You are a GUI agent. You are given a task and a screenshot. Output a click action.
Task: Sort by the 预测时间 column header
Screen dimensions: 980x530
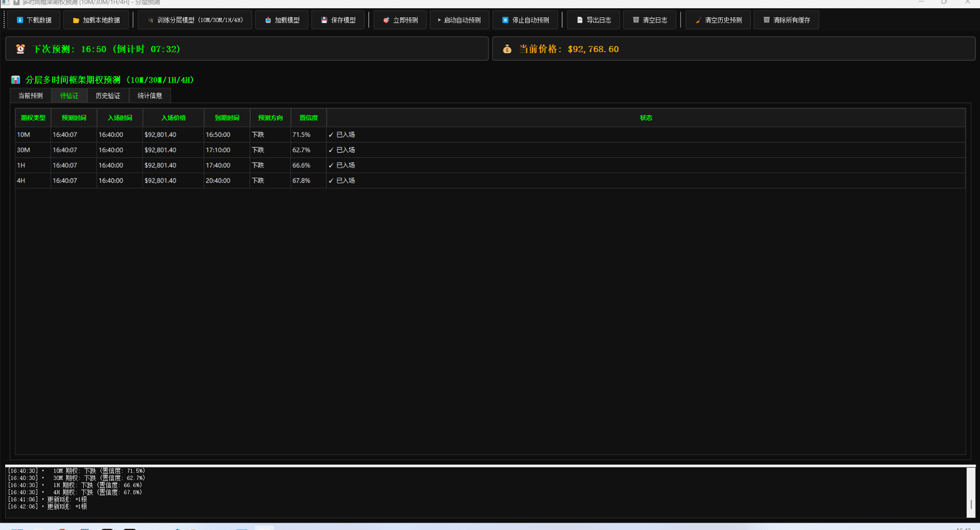click(74, 118)
